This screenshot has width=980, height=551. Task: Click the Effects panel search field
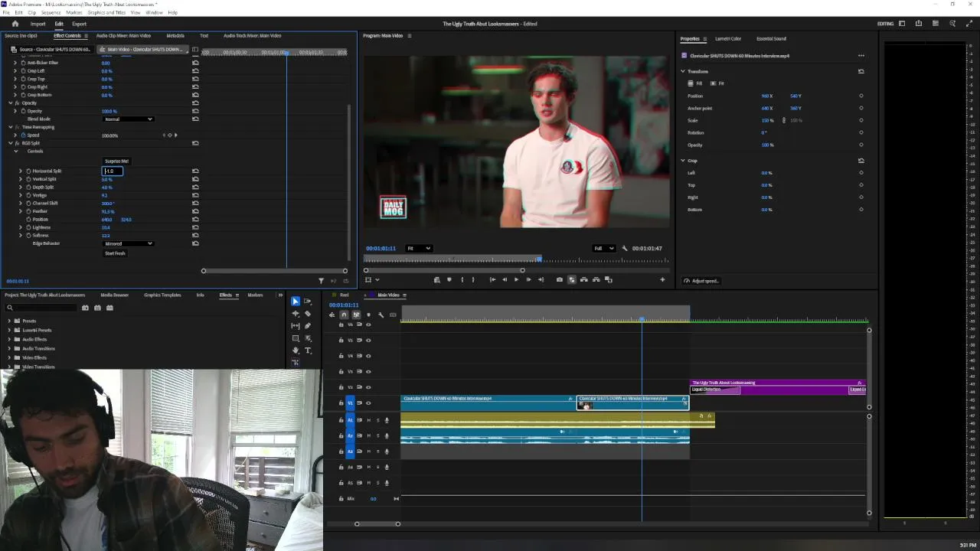click(40, 308)
